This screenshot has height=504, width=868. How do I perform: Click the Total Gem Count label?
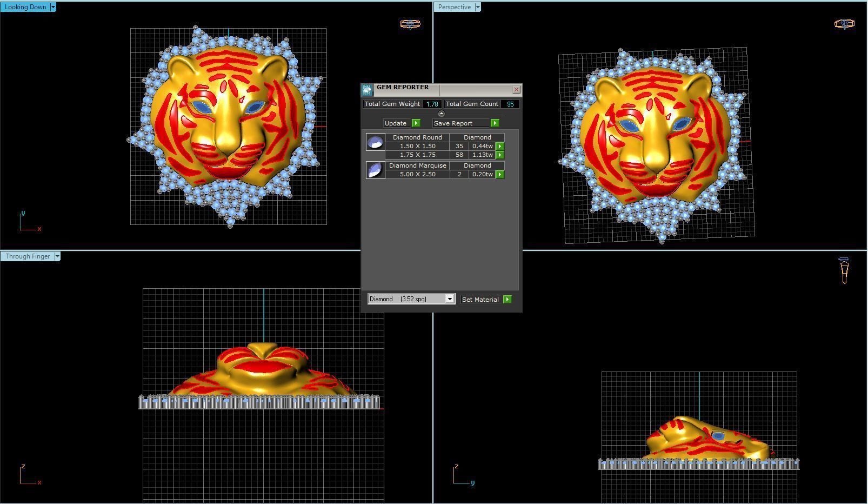tap(472, 104)
